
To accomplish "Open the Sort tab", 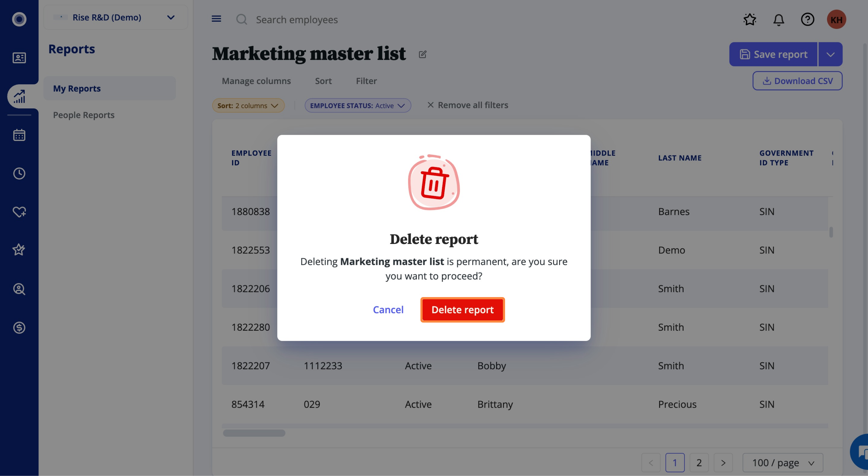I will [x=323, y=81].
